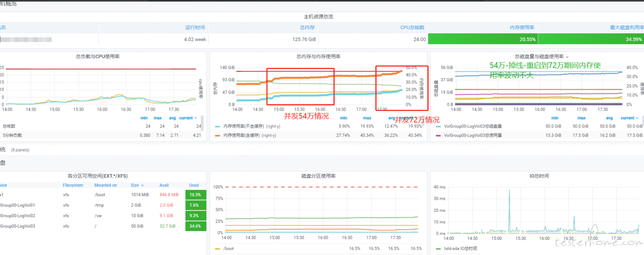Click the /var mount point cell
The width and height of the screenshot is (644, 255).
98,216
